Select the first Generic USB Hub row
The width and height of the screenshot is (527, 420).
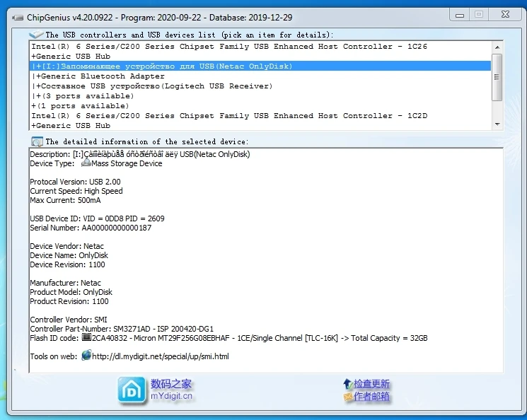(260, 56)
